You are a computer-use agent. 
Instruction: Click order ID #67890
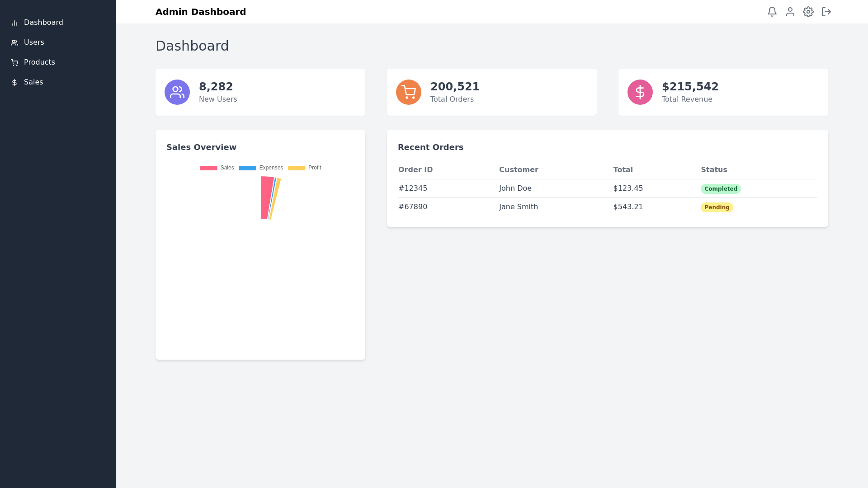[x=413, y=207]
